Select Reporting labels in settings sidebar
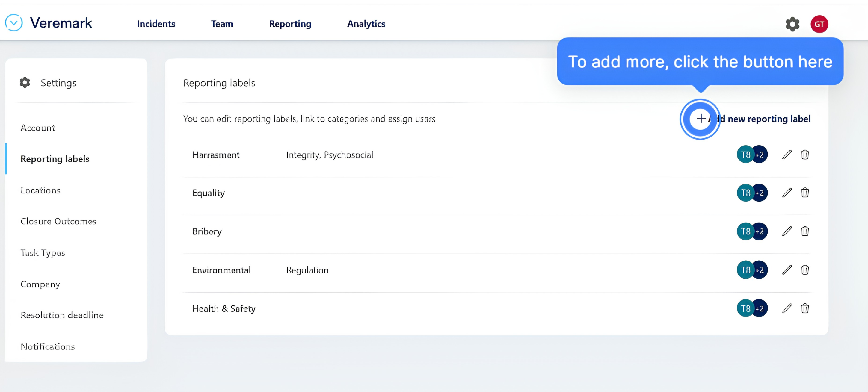 (x=55, y=159)
